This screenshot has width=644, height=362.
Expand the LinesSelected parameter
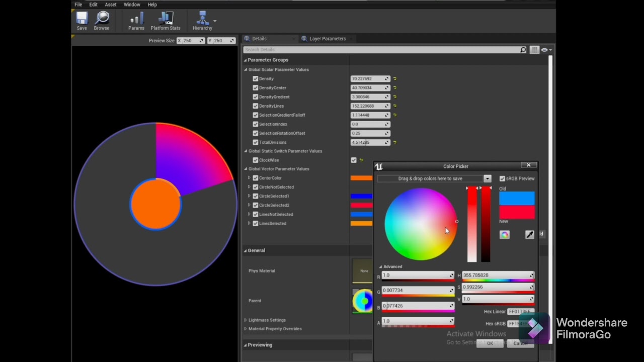coord(249,223)
